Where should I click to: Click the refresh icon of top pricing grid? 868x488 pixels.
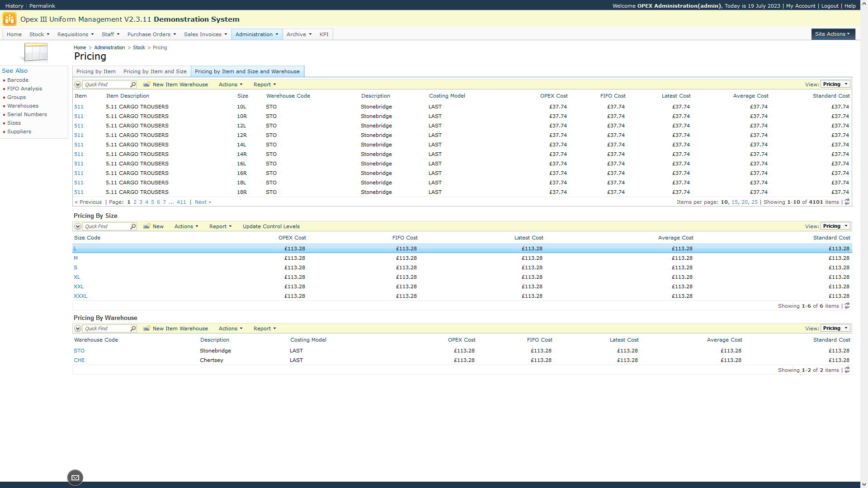(x=847, y=202)
